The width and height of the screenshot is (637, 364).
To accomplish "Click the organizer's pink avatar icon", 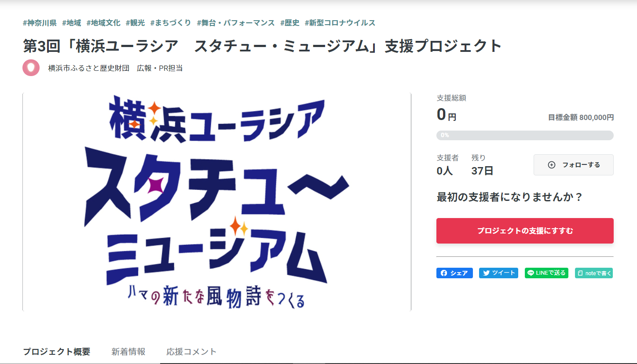I will click(31, 68).
